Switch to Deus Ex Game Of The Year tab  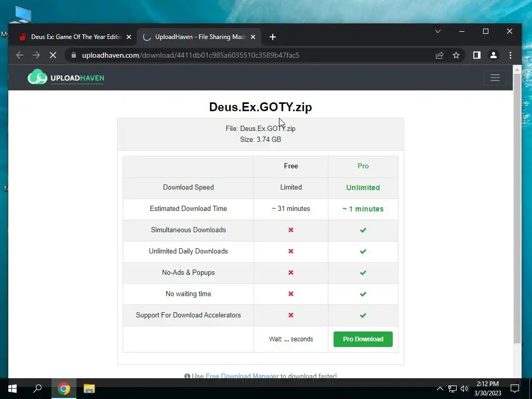(72, 37)
